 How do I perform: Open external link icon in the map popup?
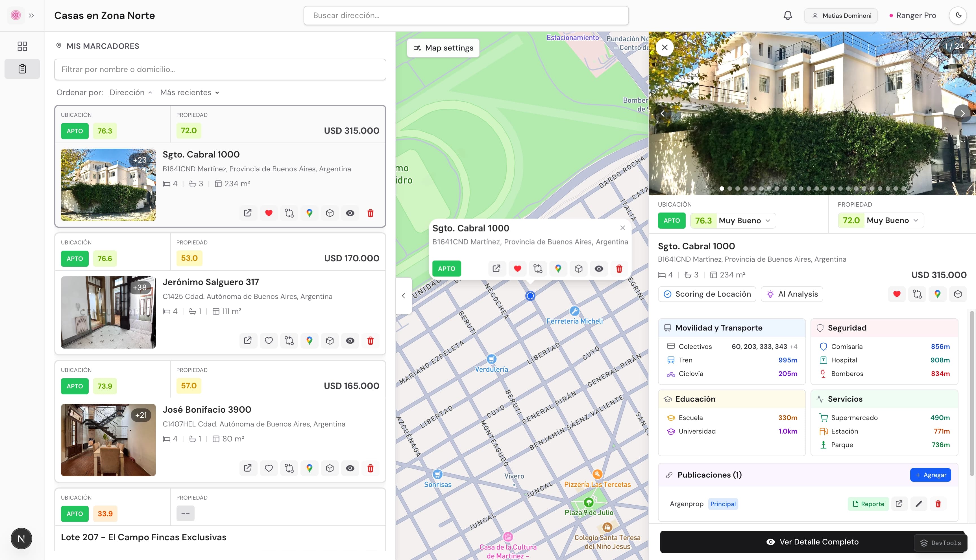[497, 268]
